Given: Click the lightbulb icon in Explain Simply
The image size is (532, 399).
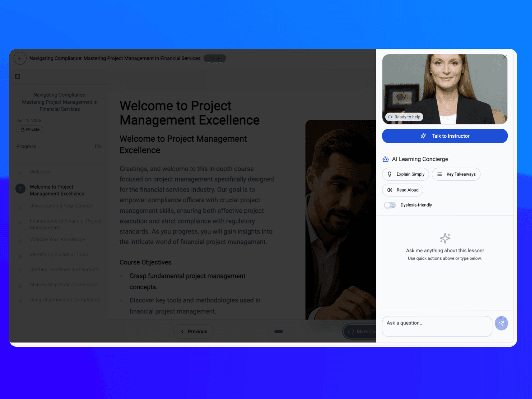Looking at the screenshot, I should tap(389, 174).
